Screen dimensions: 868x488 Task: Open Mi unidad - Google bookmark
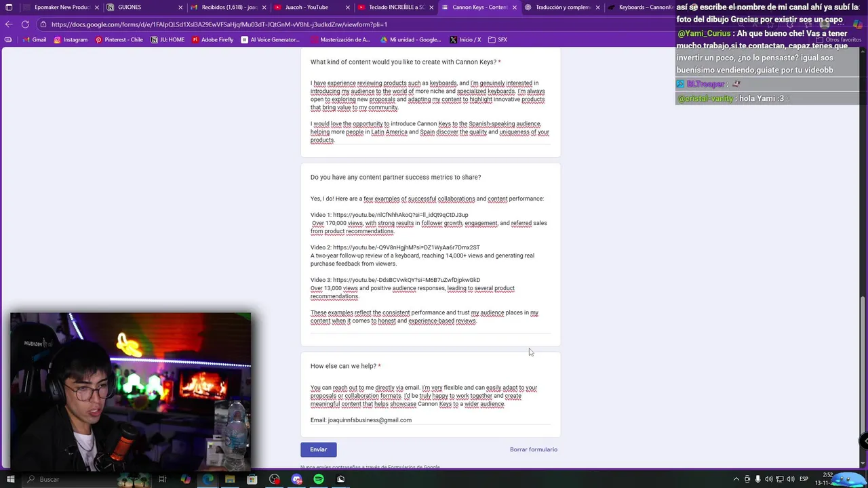pyautogui.click(x=410, y=39)
